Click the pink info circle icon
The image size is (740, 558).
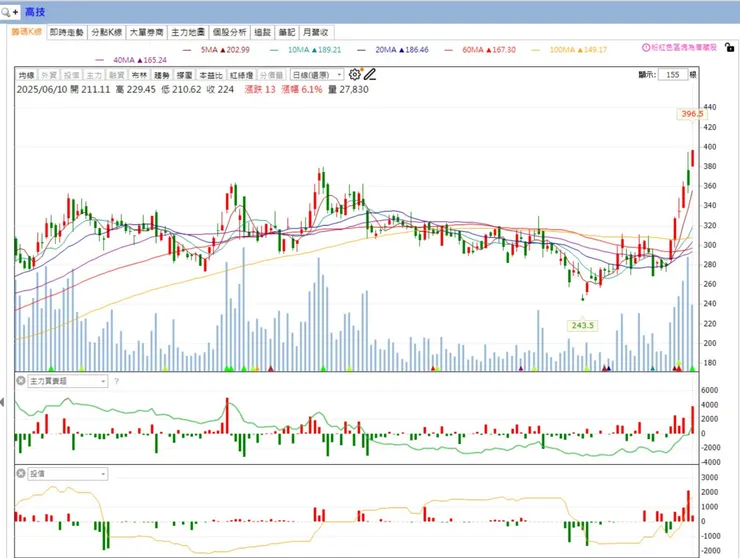coord(646,48)
